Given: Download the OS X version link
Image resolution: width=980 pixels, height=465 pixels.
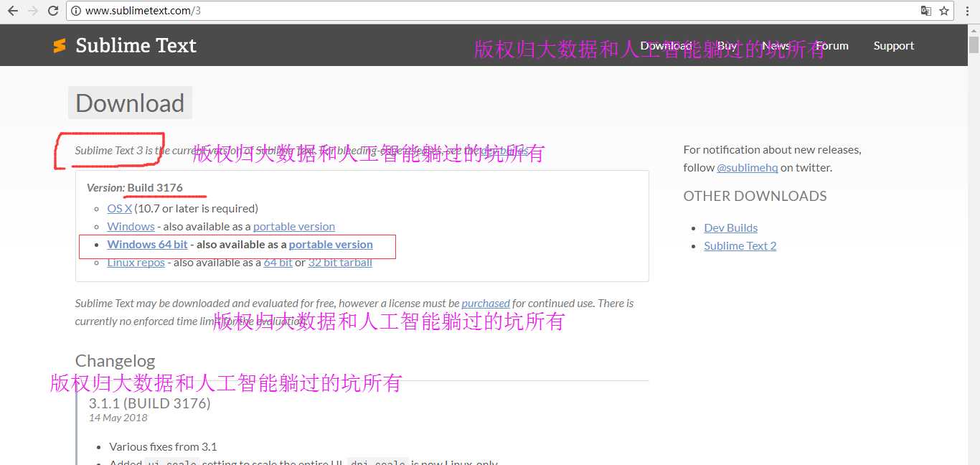Looking at the screenshot, I should click(120, 208).
